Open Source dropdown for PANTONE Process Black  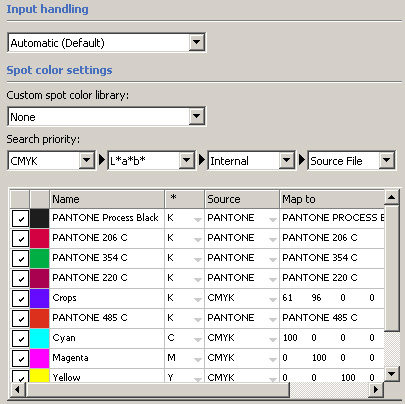point(273,219)
